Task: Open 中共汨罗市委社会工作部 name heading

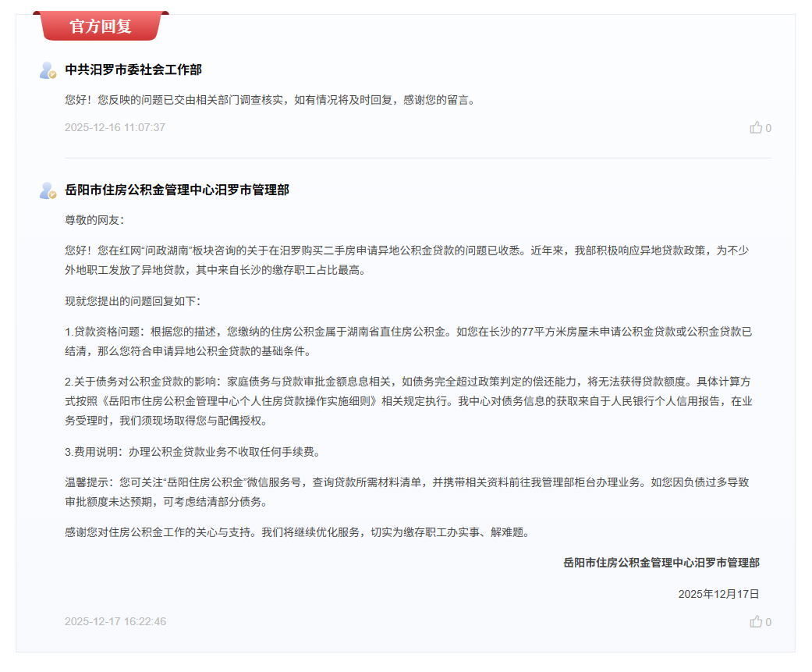Action: click(133, 70)
